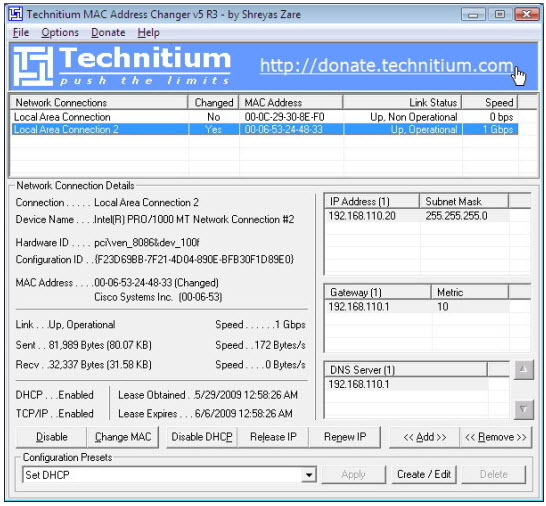Click the Disable DHCP button
The height and width of the screenshot is (506, 546).
point(202,437)
